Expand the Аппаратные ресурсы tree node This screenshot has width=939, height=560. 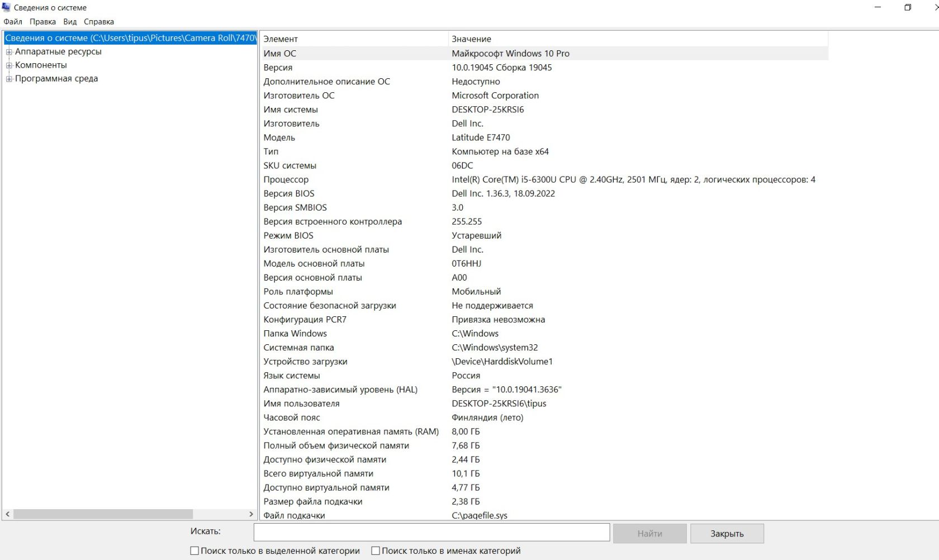9,52
